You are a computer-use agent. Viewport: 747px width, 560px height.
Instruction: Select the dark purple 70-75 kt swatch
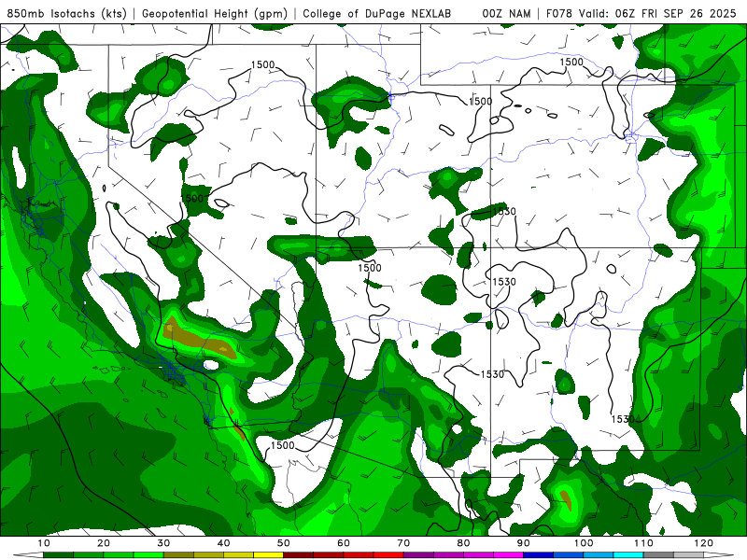coord(418,555)
